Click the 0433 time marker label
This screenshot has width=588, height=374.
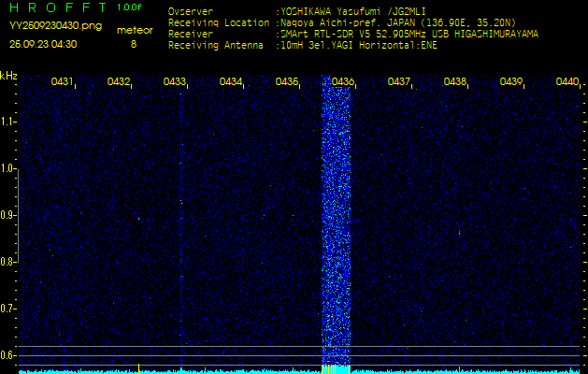[x=175, y=81]
